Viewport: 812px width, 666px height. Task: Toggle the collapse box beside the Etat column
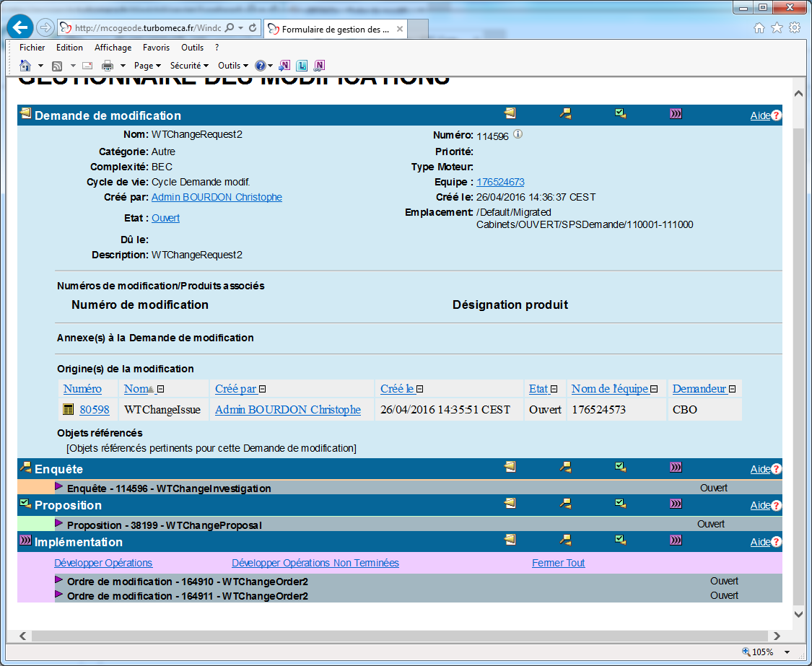pos(554,390)
